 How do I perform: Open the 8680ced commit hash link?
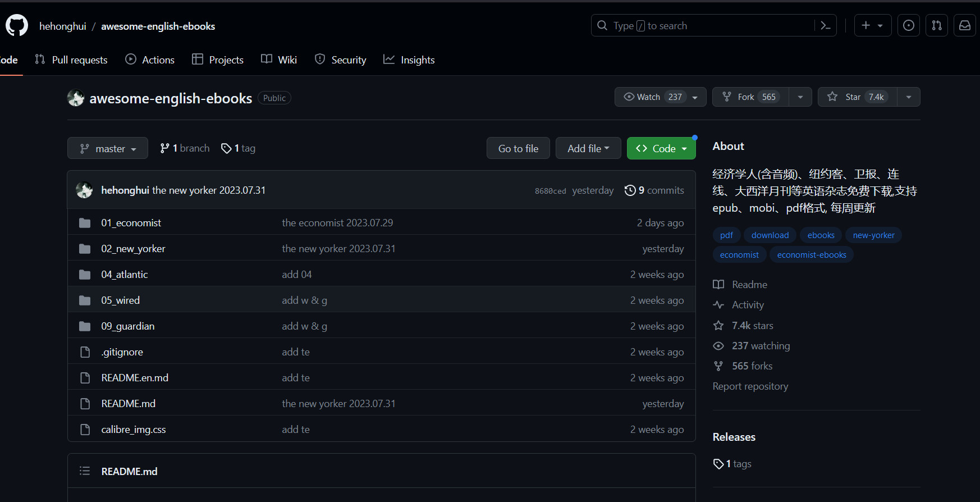550,191
